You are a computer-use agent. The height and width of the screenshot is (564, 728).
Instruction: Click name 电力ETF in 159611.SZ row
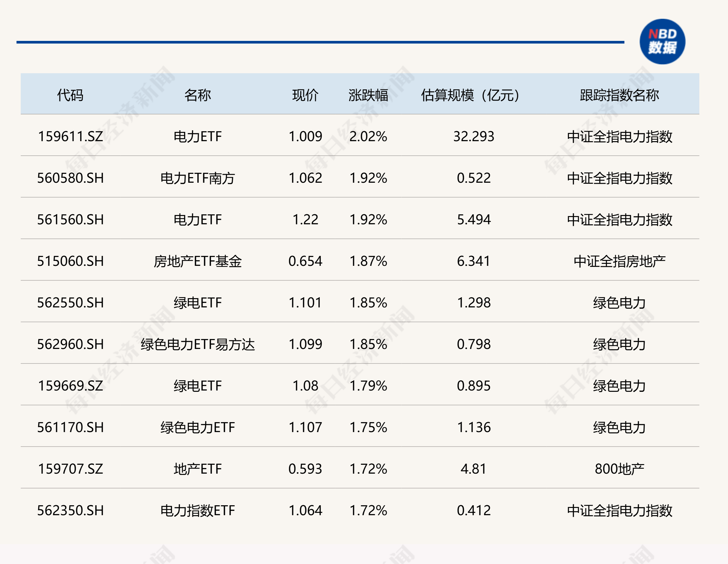click(x=198, y=136)
